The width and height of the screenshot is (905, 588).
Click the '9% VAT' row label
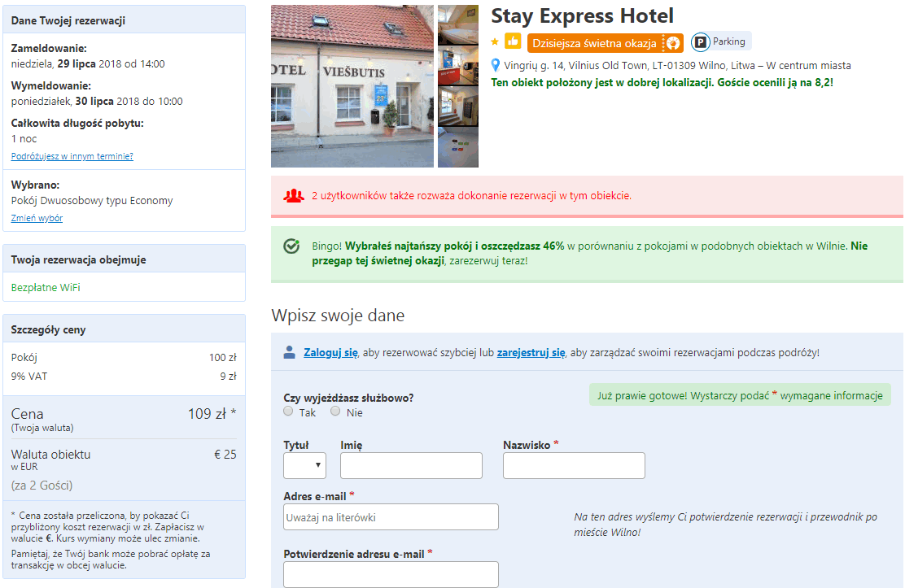pyautogui.click(x=29, y=377)
